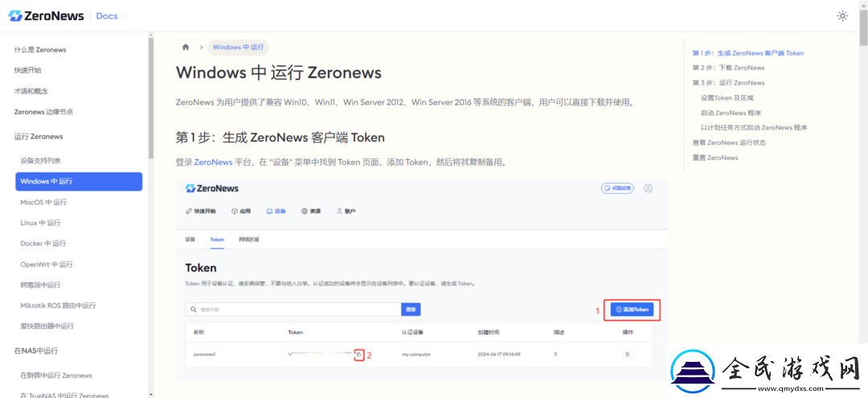Click '应用' nav item in embedded screenshot

[x=241, y=211]
